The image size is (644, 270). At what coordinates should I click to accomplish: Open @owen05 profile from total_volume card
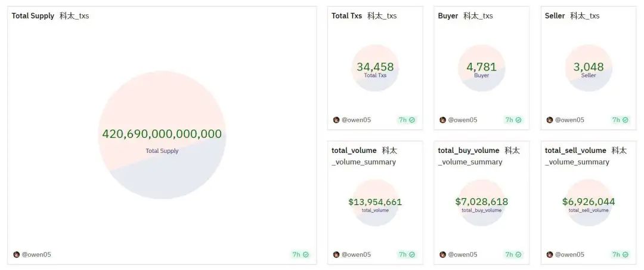tap(356, 255)
